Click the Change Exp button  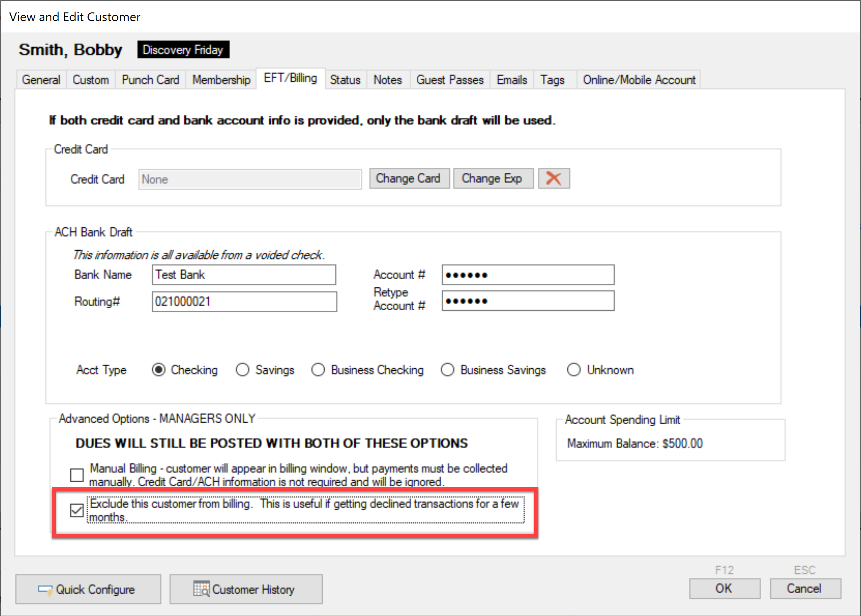(493, 179)
